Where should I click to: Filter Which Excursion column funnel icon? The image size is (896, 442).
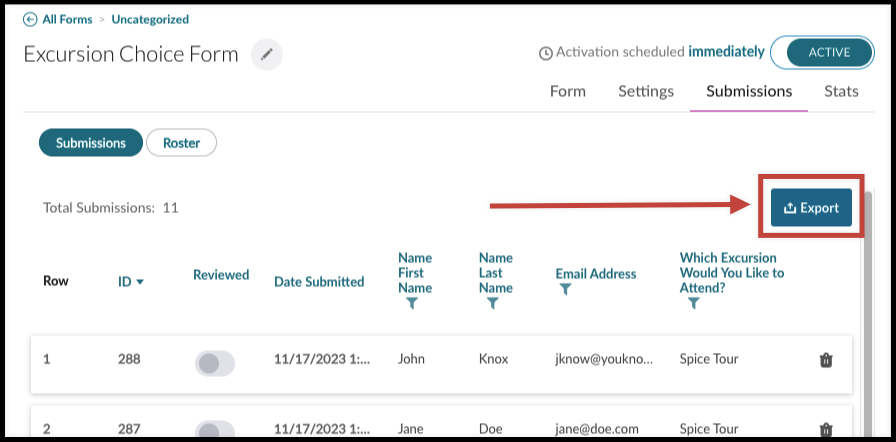(x=694, y=304)
